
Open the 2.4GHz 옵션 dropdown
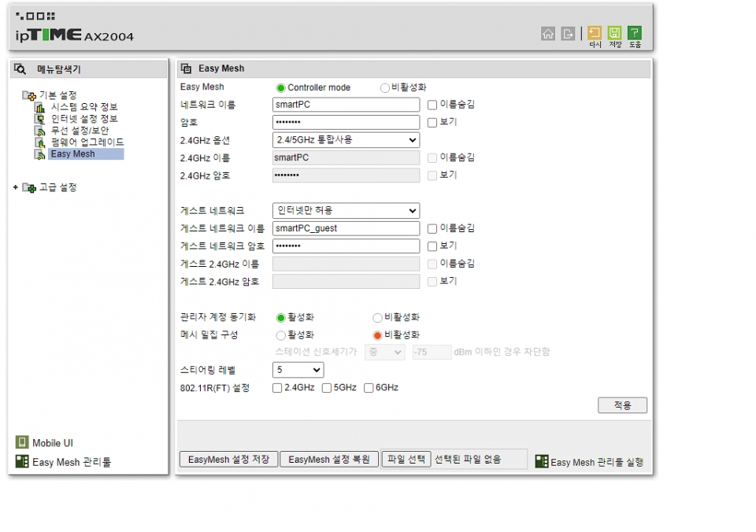(x=345, y=140)
